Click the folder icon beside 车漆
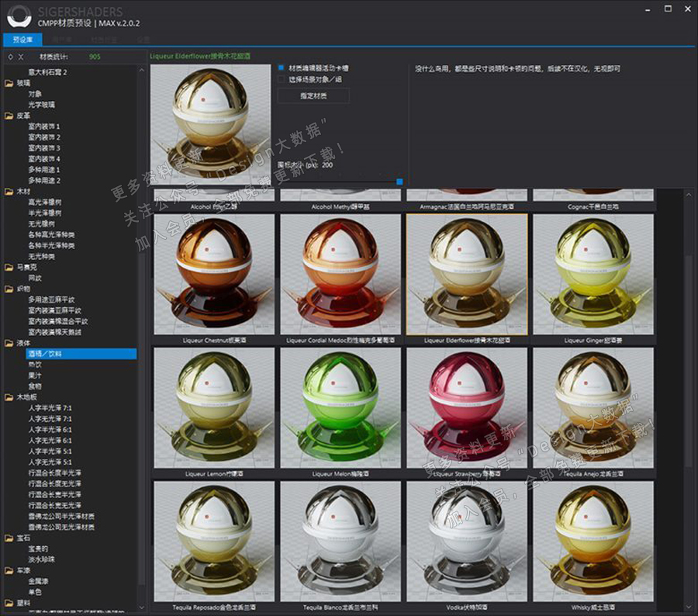Viewport: 698px width, 616px height. pos(9,570)
